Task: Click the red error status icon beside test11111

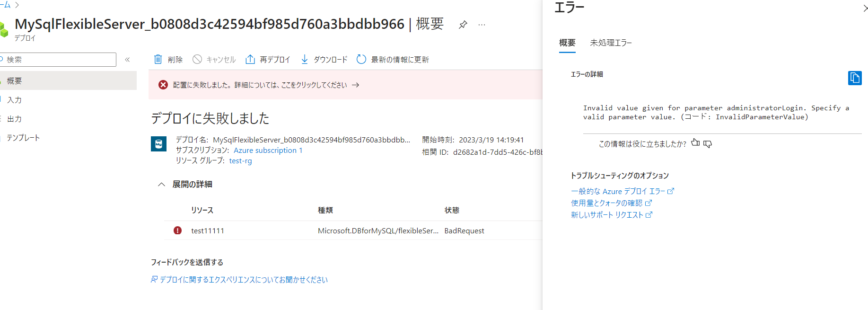Action: tap(177, 230)
